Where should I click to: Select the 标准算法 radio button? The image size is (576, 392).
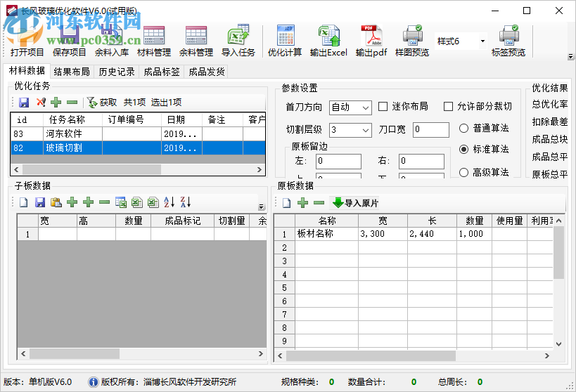click(x=463, y=150)
